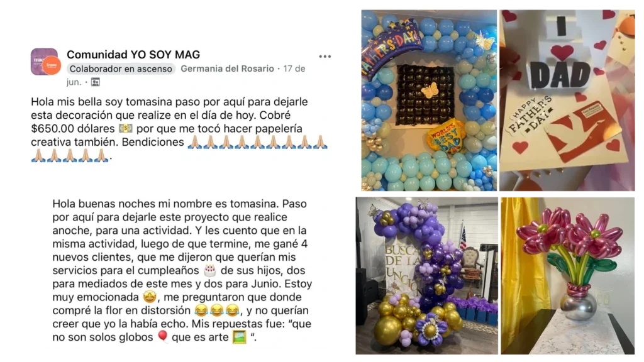Screen dimensions: 644x362
Task: Click the Colaborador en ascenso badge
Action: click(121, 69)
